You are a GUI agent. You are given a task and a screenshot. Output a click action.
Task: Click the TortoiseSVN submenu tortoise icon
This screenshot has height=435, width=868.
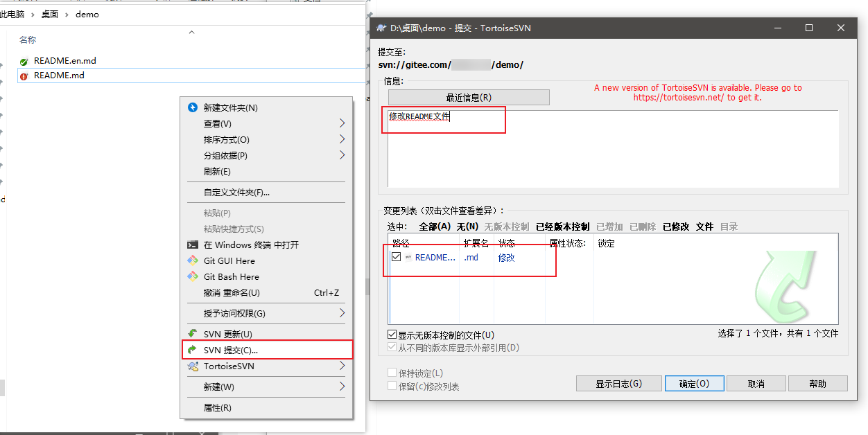point(193,366)
